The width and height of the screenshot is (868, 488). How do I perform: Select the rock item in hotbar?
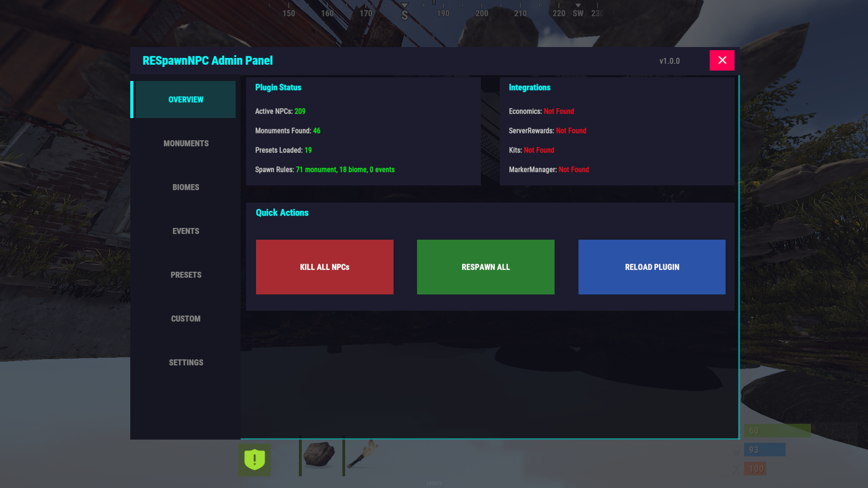319,455
